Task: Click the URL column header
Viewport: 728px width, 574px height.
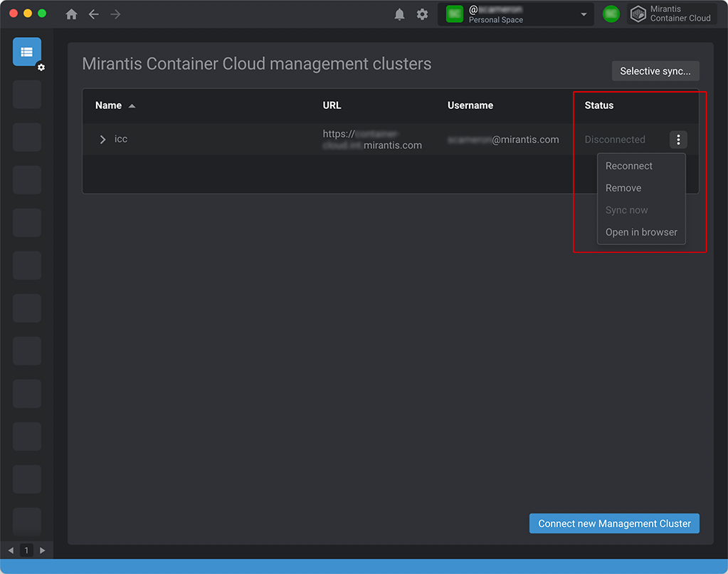Action: (332, 105)
